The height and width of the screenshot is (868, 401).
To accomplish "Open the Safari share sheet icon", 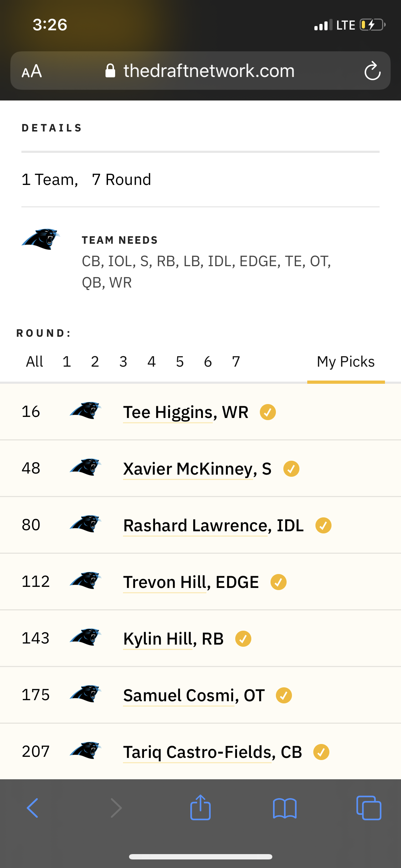I will click(x=200, y=807).
